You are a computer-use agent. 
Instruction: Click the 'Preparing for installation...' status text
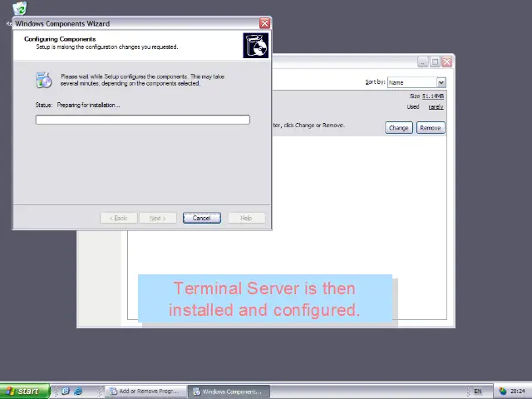88,106
